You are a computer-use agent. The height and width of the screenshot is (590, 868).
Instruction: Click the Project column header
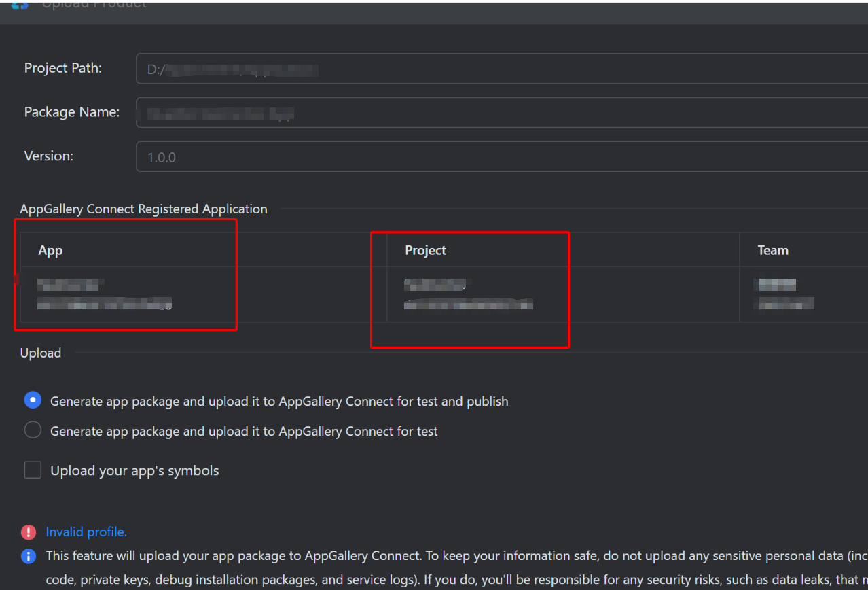click(426, 251)
